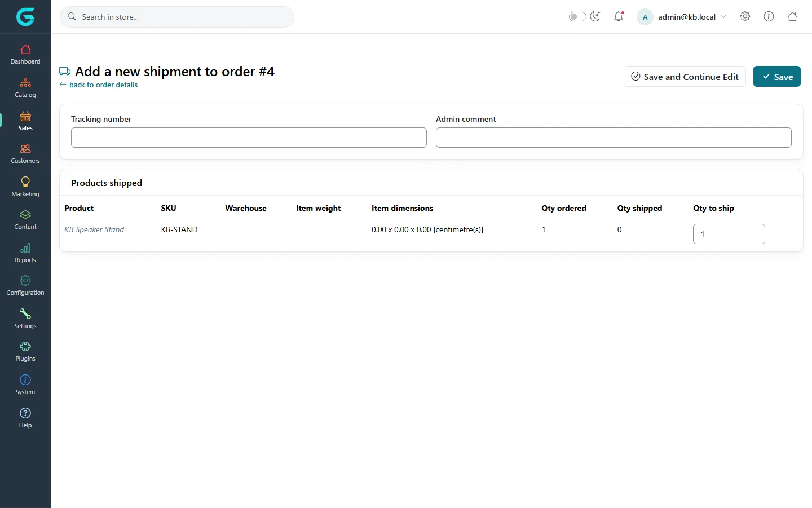Screen dimensions: 812x508
Task: Click the KB-STAND SKU cell
Action: point(179,229)
